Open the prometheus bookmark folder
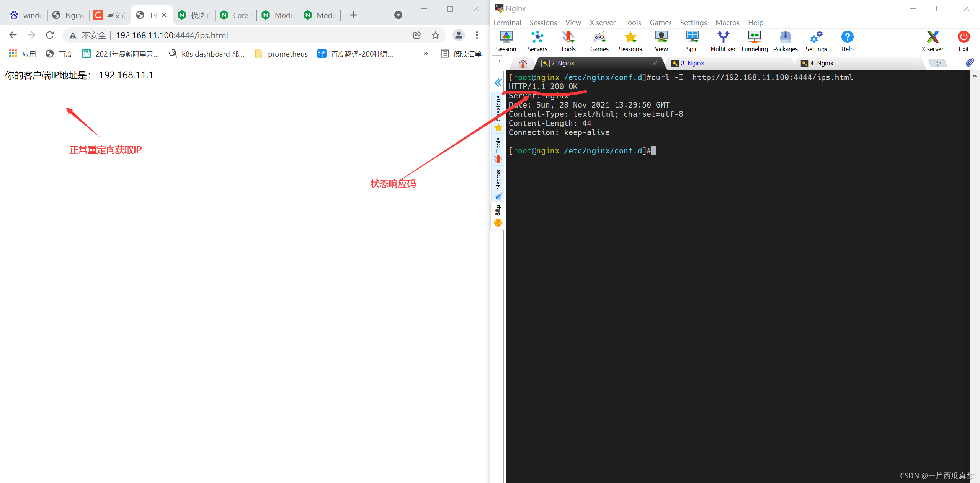The width and height of the screenshot is (980, 483). coord(281,54)
